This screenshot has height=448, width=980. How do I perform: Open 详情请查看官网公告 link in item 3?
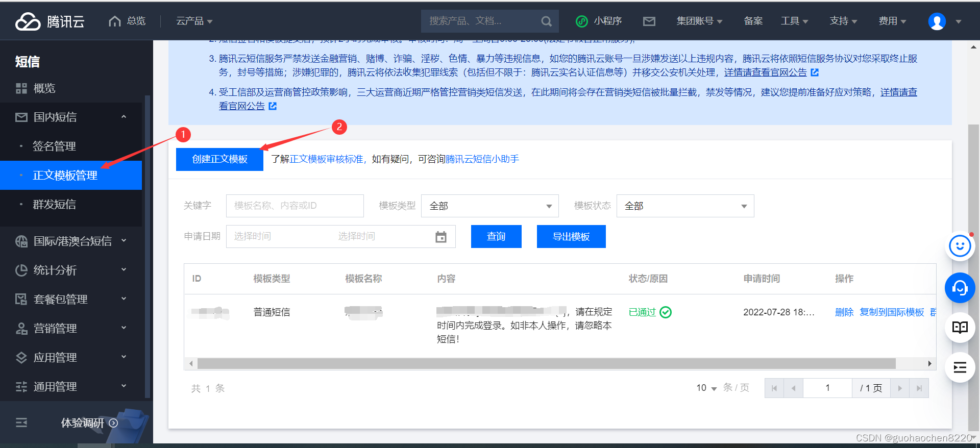(765, 72)
